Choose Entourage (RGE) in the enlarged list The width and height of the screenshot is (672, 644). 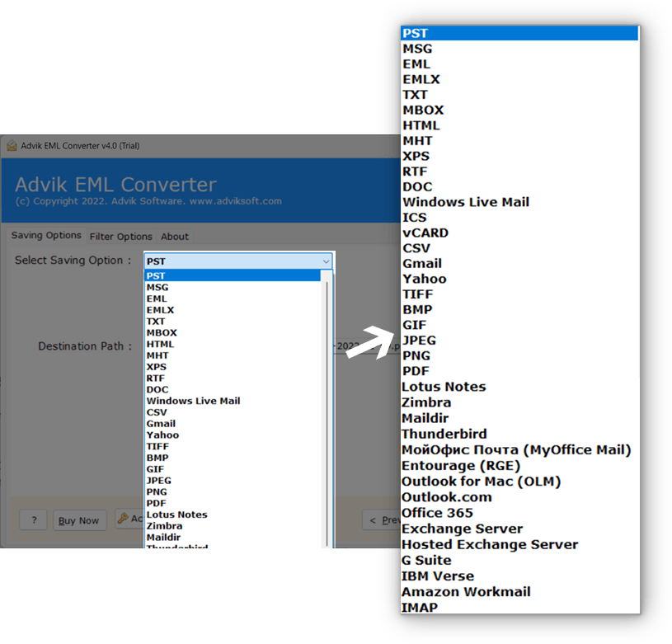[519, 465]
